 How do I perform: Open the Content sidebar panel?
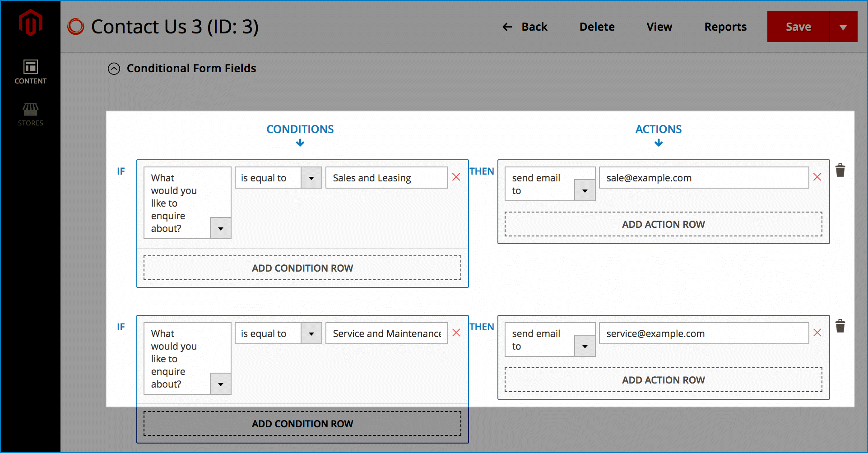click(x=30, y=71)
